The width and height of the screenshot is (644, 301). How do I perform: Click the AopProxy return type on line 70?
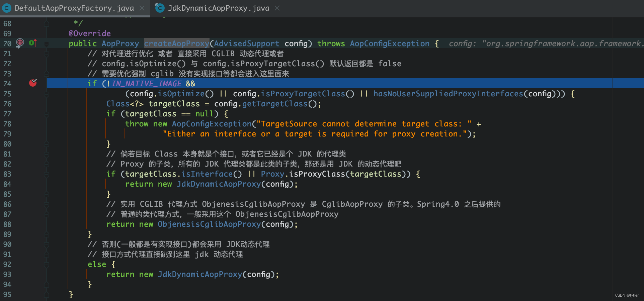tap(120, 43)
